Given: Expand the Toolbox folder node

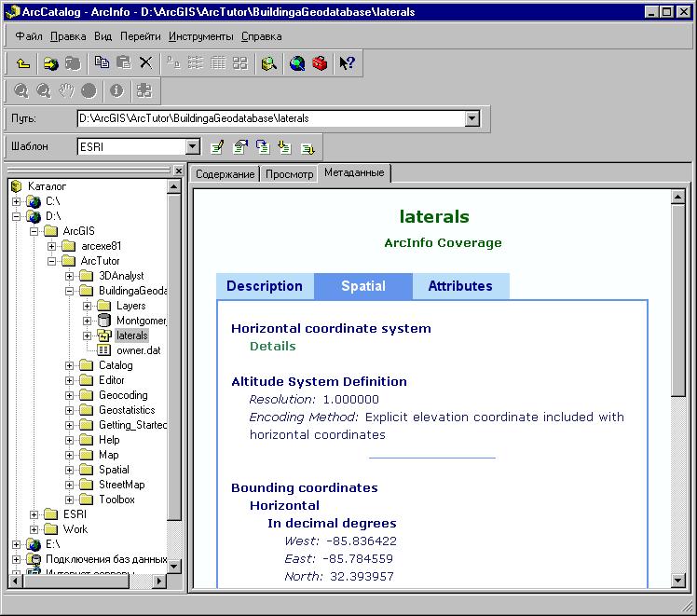Looking at the screenshot, I should (69, 500).
